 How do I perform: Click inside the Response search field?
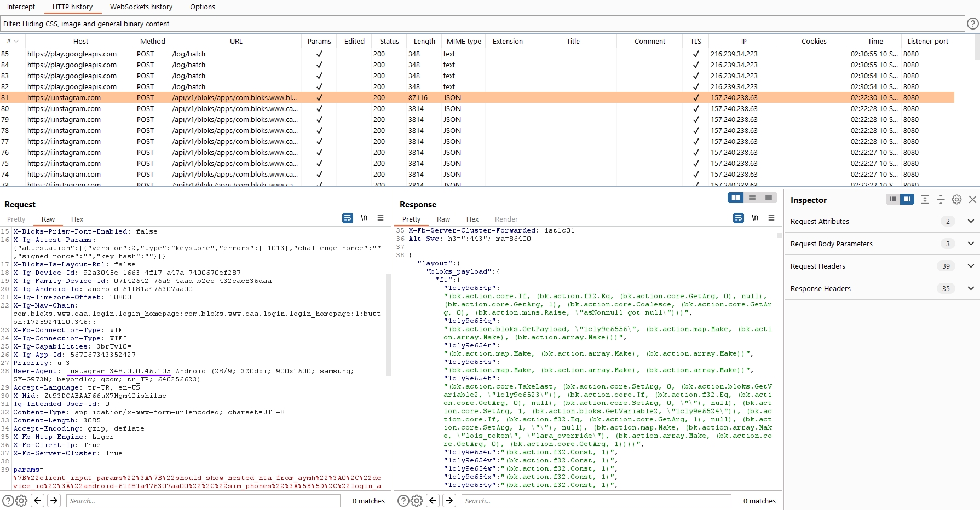pyautogui.click(x=597, y=501)
